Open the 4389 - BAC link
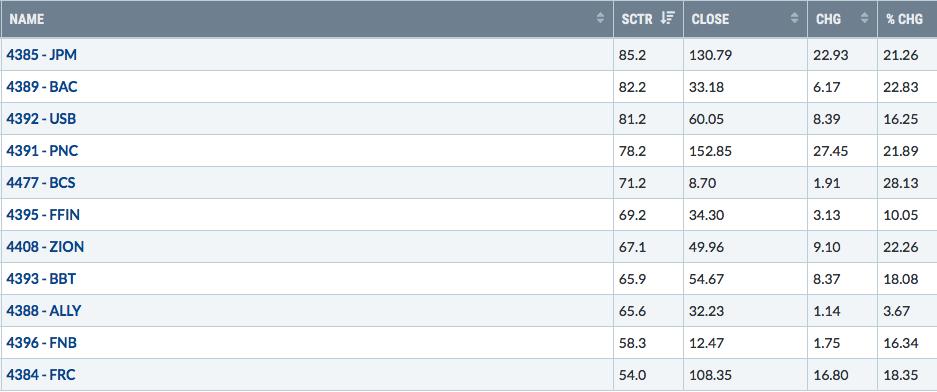Image resolution: width=937 pixels, height=392 pixels. click(42, 87)
